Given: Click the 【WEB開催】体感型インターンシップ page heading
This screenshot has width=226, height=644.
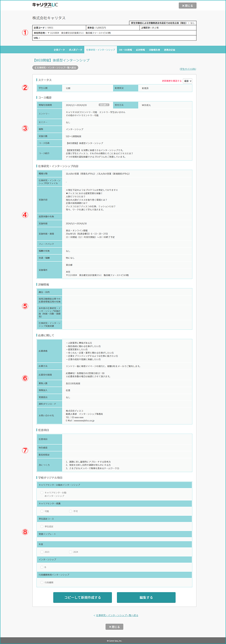Looking at the screenshot, I should pyautogui.click(x=62, y=60).
